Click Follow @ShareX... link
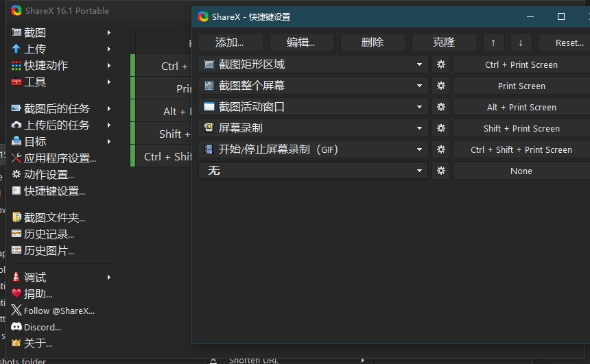Screen dimensions: 590x364 tap(59, 311)
